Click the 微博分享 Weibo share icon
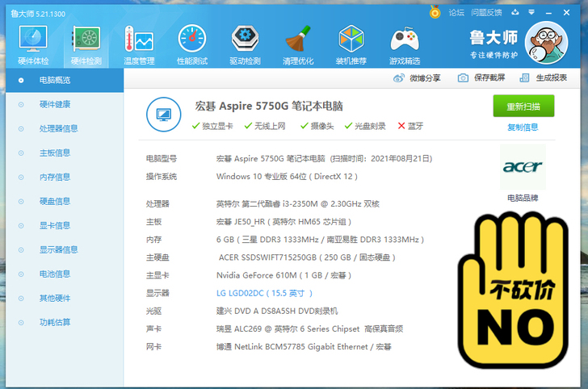 coord(399,78)
